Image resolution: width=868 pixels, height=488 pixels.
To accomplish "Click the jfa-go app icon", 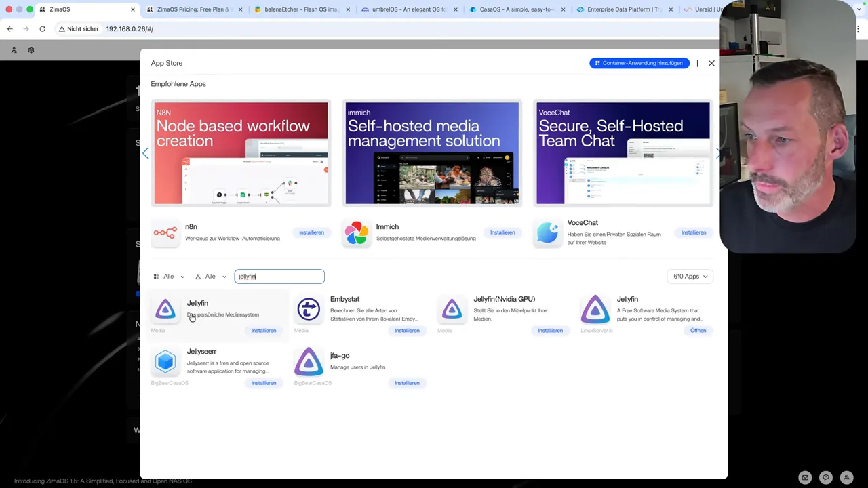I will coord(309,362).
